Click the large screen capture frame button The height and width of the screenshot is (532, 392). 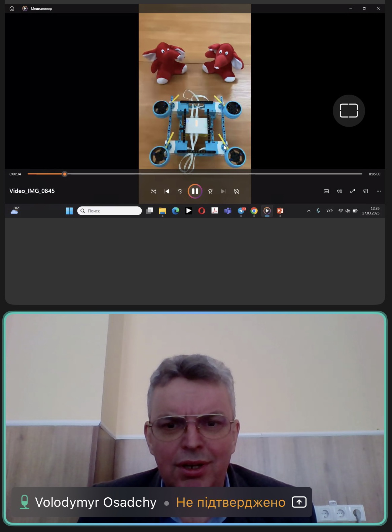click(x=349, y=111)
